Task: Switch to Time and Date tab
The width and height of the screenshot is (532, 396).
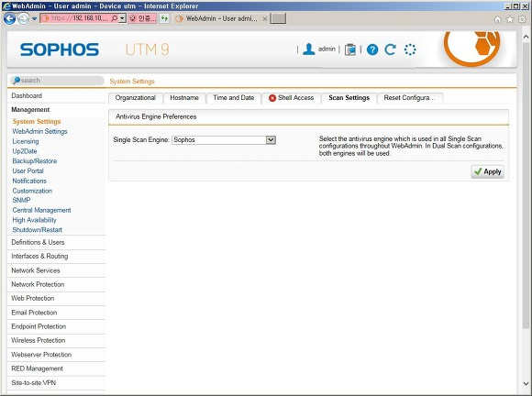Action: coord(233,98)
